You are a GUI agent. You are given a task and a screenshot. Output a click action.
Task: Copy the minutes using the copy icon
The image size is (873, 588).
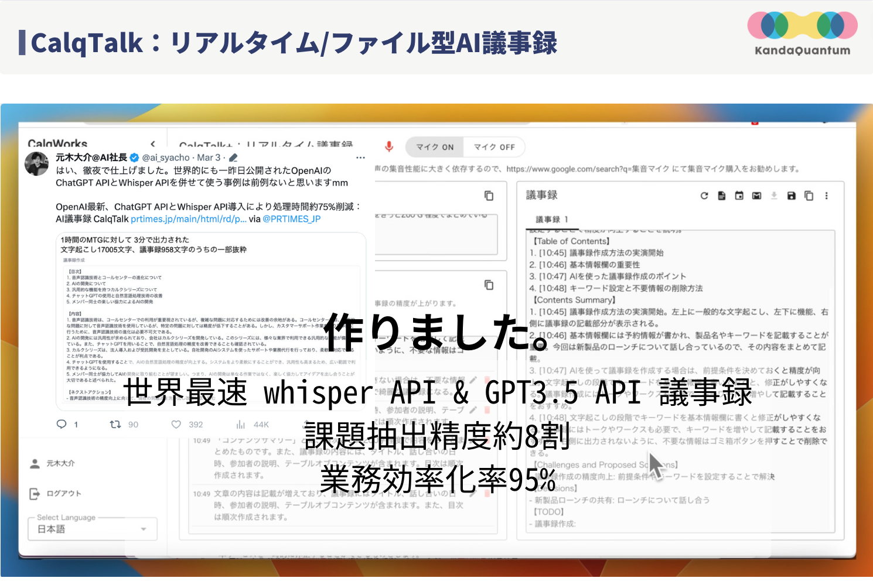tap(808, 196)
